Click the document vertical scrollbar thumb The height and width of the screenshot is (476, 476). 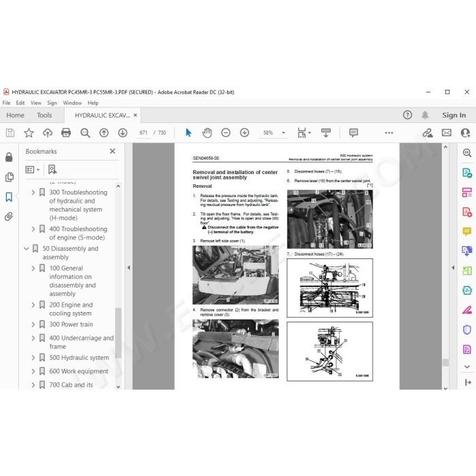pos(445,362)
